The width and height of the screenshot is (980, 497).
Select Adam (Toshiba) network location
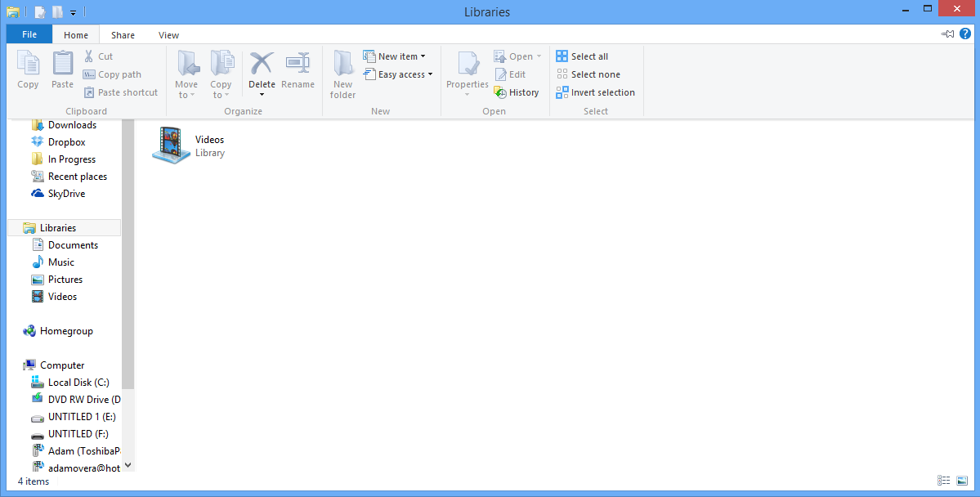pos(76,450)
